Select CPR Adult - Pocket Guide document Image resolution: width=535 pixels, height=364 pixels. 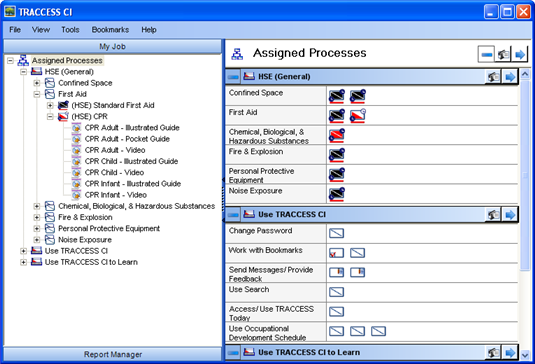127,139
